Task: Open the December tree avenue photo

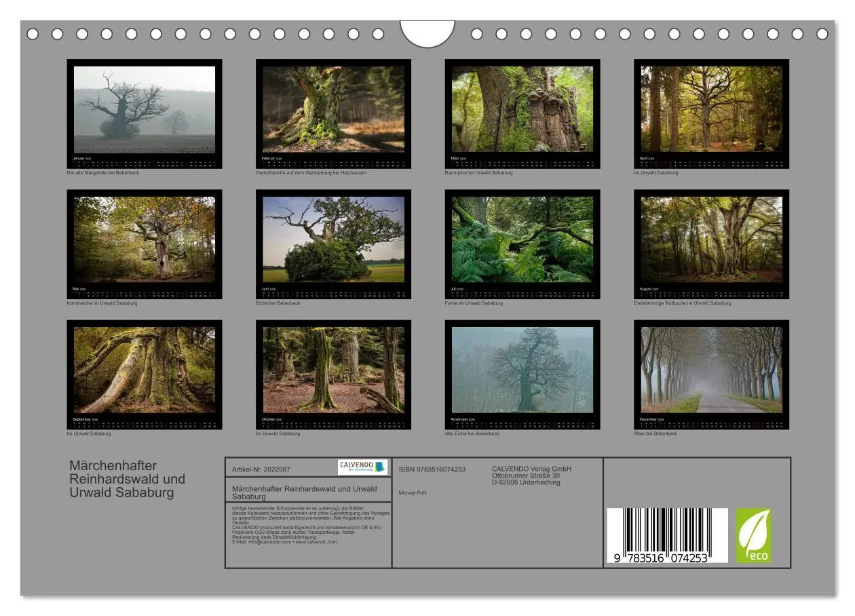Action: [x=711, y=370]
